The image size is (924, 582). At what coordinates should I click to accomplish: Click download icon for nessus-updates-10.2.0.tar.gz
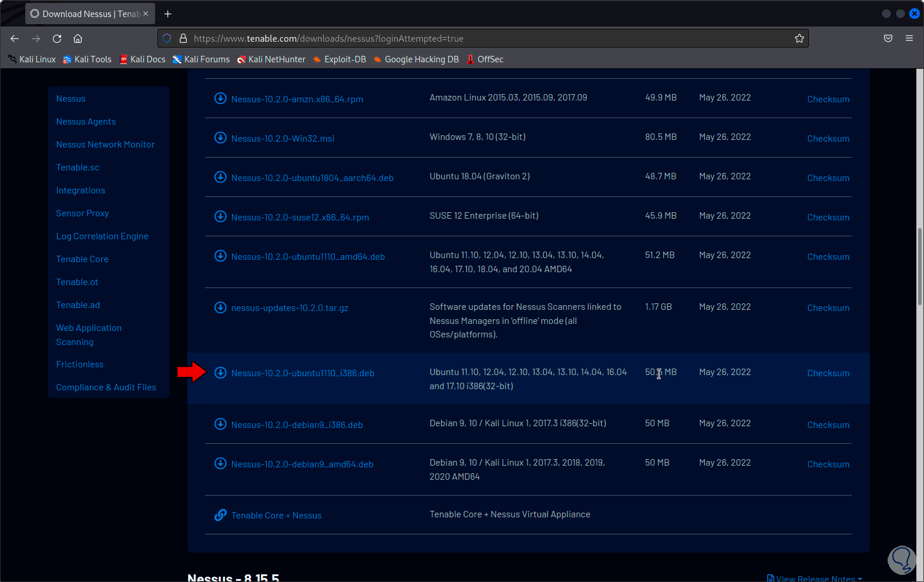(220, 307)
